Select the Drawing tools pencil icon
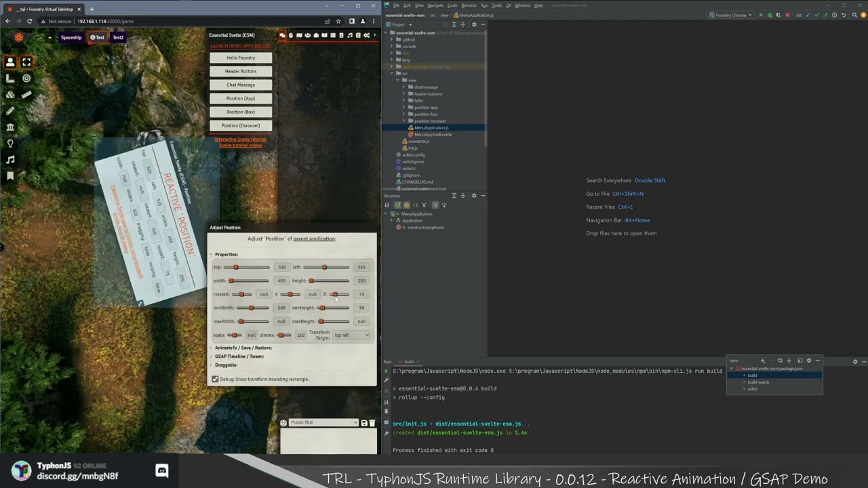Screen dimensions: 868x488 (x=9, y=111)
